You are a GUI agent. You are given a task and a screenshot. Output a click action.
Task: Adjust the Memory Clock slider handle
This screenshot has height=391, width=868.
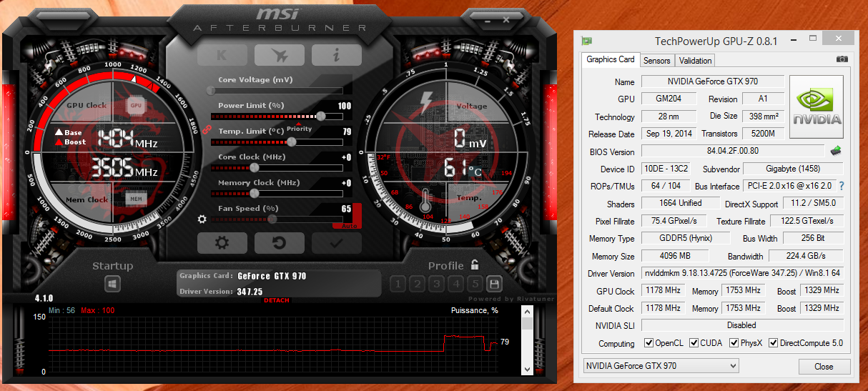point(254,193)
